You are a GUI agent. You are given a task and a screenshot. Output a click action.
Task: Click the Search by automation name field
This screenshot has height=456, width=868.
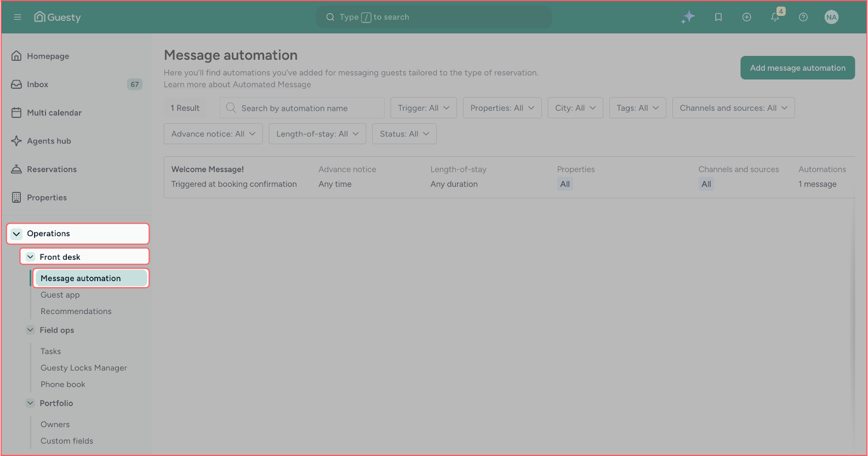(x=302, y=108)
